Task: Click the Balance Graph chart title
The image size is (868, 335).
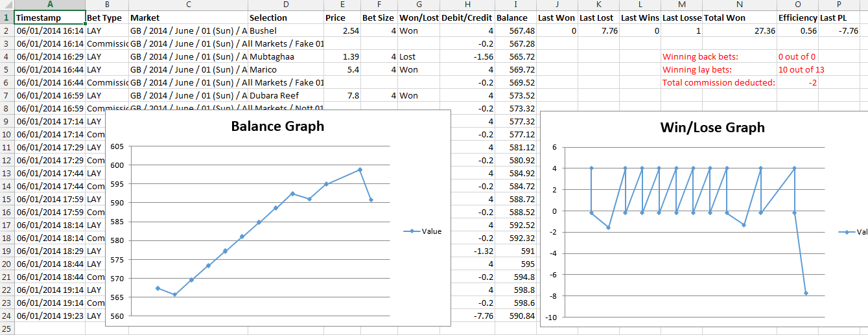Action: [x=277, y=126]
